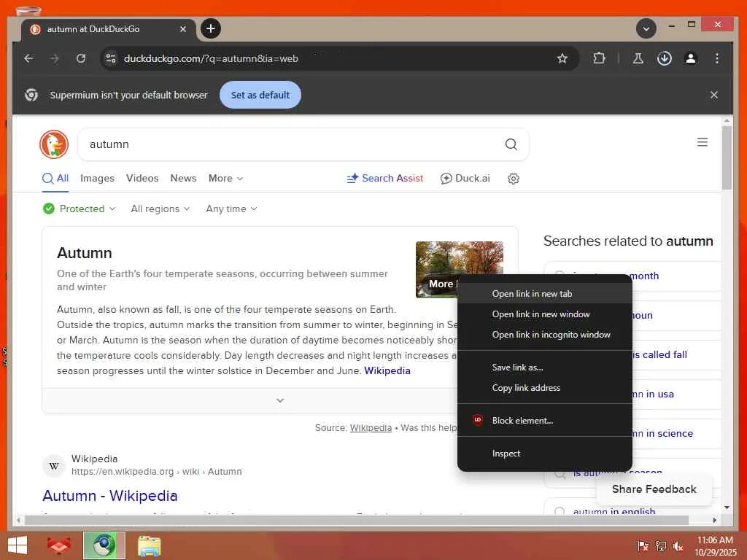Open a new tab with plus button
747x560 pixels.
pyautogui.click(x=211, y=28)
